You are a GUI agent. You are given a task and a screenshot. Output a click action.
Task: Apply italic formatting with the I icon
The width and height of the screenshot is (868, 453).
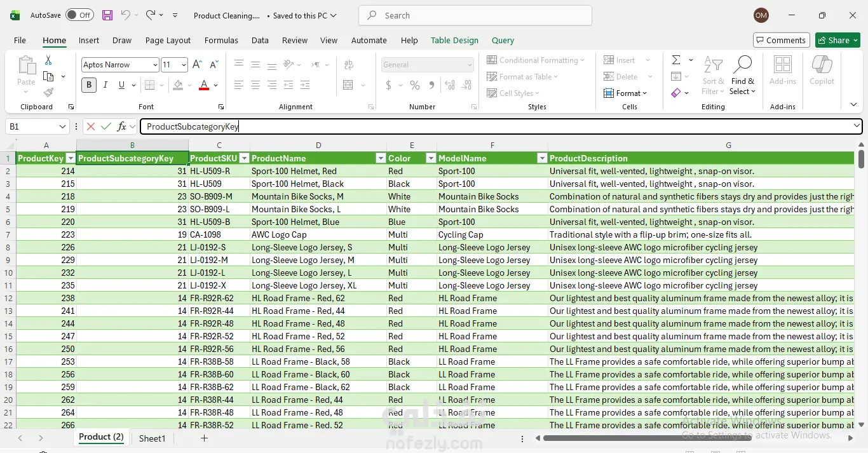[105, 85]
